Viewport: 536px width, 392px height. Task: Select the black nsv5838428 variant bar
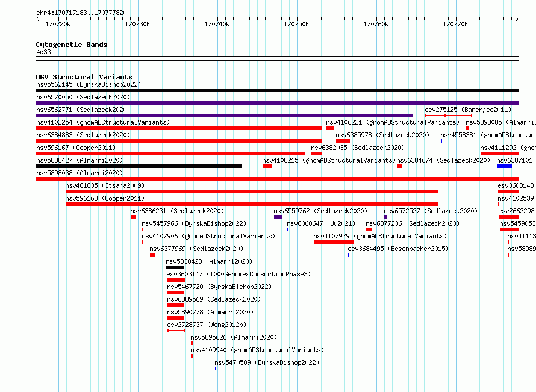coord(175,267)
